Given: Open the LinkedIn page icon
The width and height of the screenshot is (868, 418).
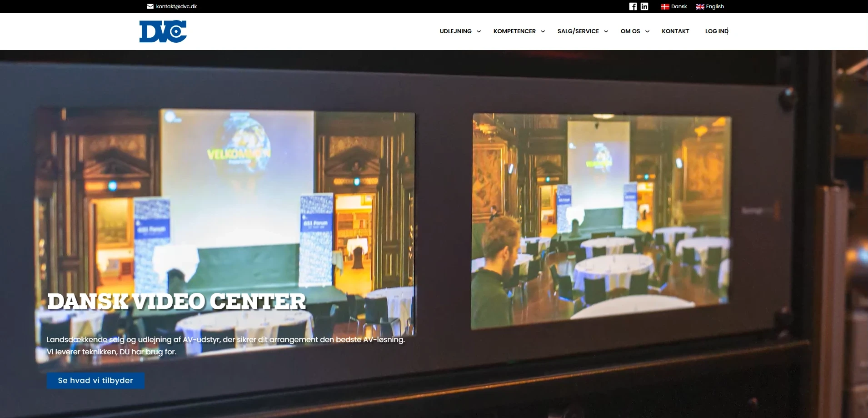Looking at the screenshot, I should click(644, 6).
